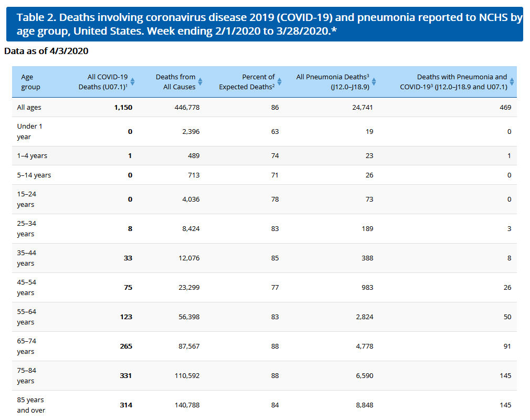Click the 1,150 total COVID-19 deaths cell
The width and height of the screenshot is (530, 420).
pyautogui.click(x=124, y=108)
